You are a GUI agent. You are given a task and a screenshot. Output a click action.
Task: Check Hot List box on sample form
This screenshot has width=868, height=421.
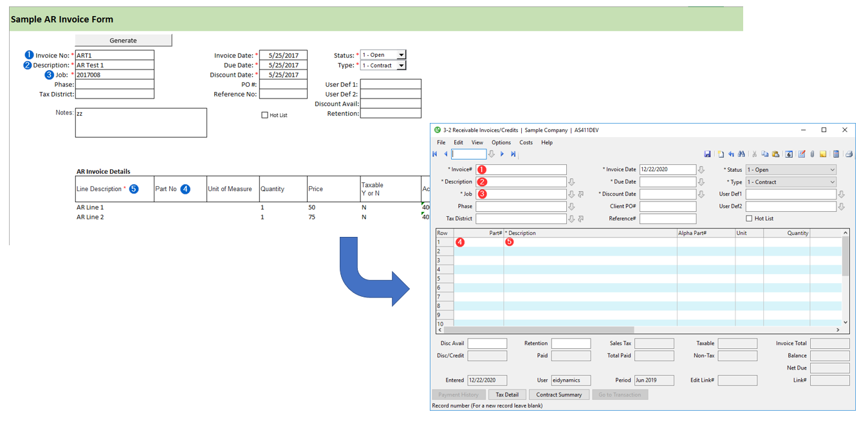pos(264,115)
